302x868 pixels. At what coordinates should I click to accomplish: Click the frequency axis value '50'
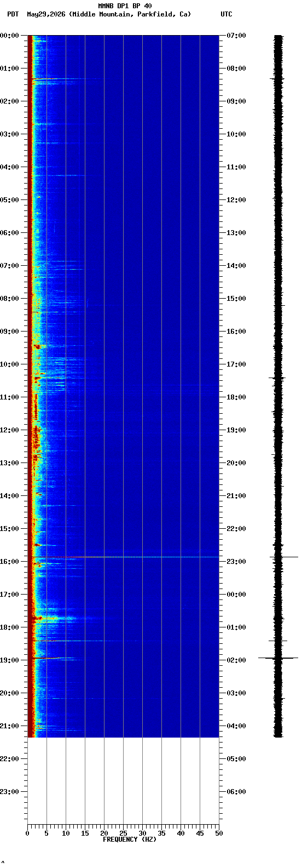coord(219,833)
